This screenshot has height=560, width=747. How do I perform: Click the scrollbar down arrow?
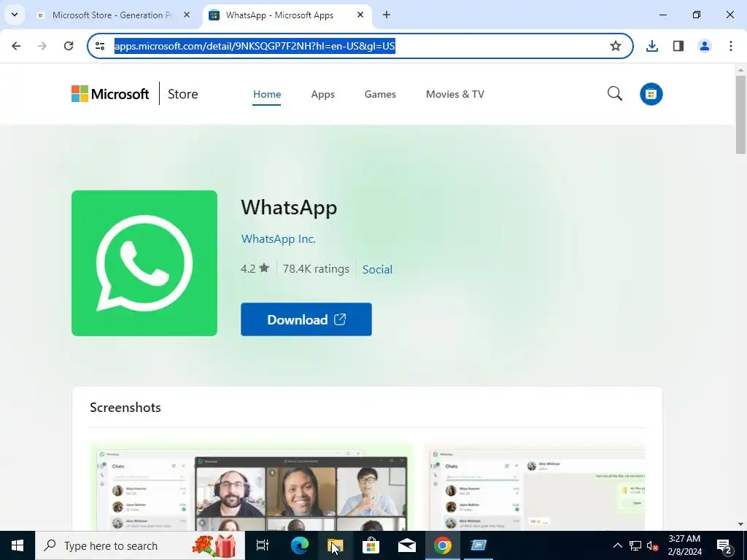click(740, 524)
